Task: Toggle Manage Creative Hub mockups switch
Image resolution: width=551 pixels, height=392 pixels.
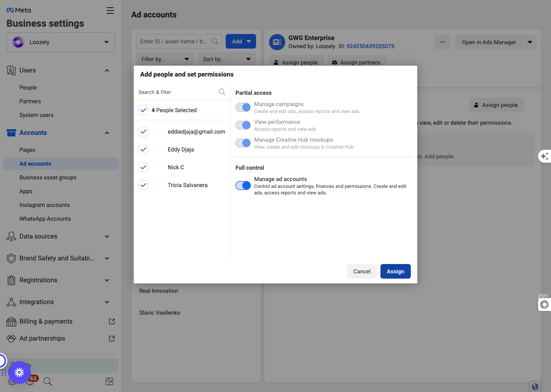Action: (243, 143)
